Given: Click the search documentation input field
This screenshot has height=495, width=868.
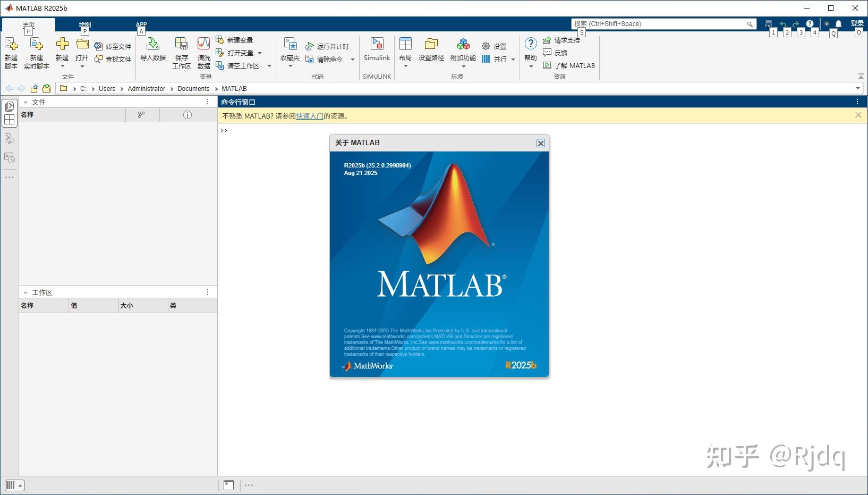Looking at the screenshot, I should (659, 24).
